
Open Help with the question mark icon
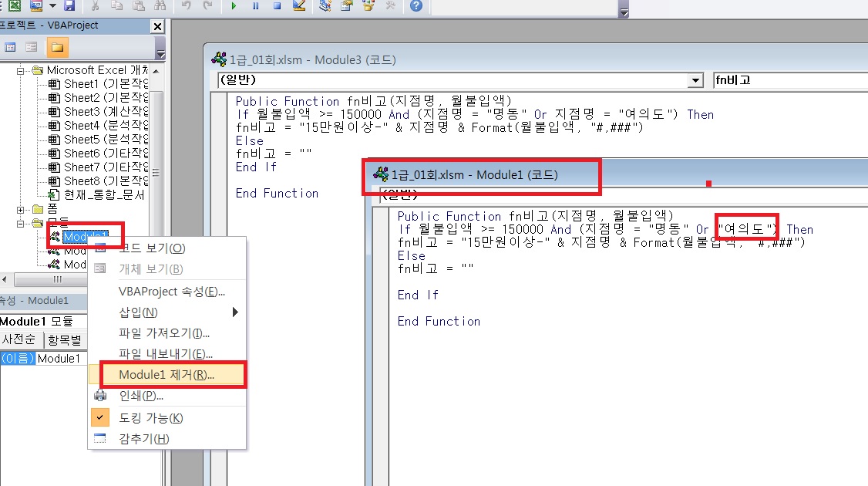pyautogui.click(x=416, y=6)
